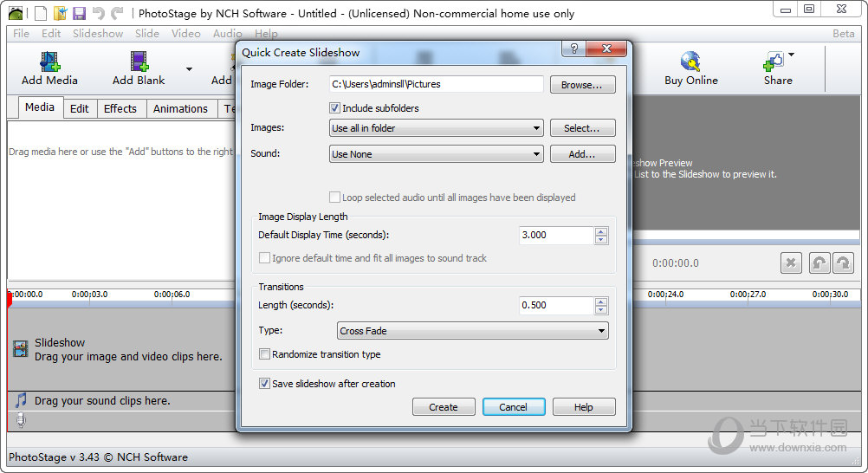Expand the Share dropdown arrow
This screenshot has width=868, height=473.
point(792,55)
